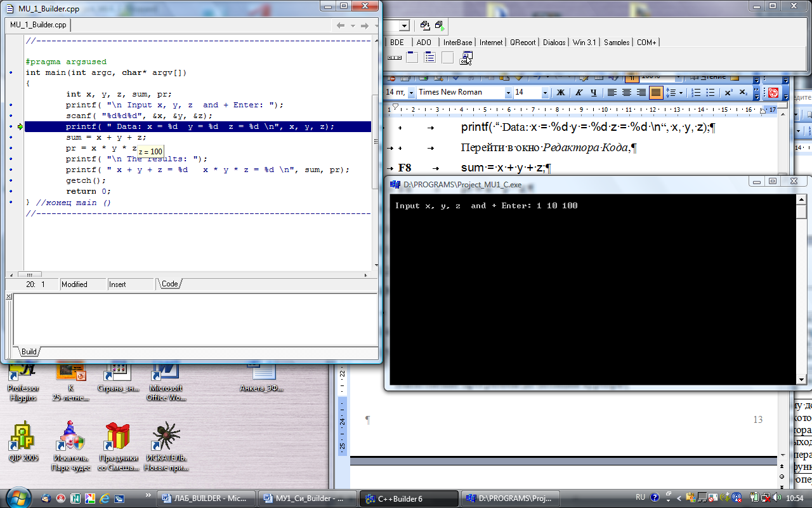The image size is (812, 508).
Task: Switch to D:\PROGRAMS console taskbar button
Action: click(511, 498)
